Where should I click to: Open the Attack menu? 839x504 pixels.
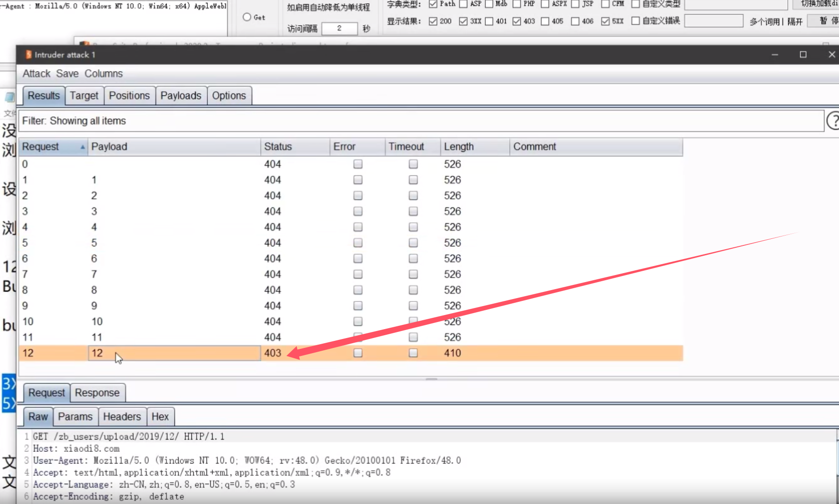click(x=36, y=74)
